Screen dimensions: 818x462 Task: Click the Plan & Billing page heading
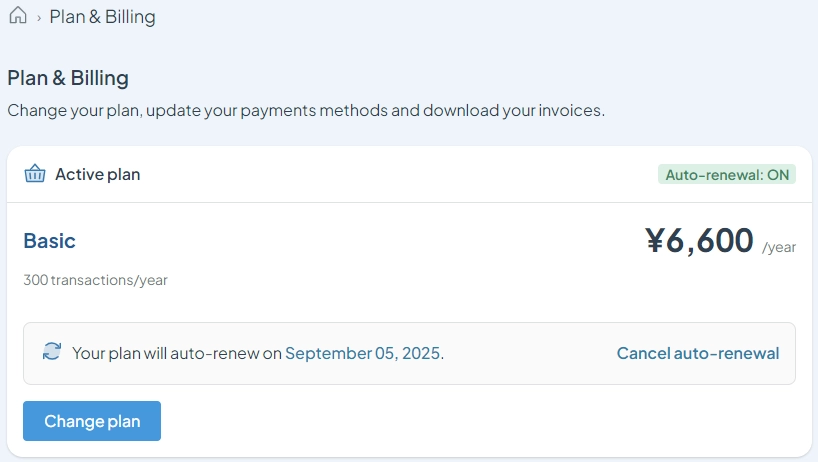click(x=68, y=78)
